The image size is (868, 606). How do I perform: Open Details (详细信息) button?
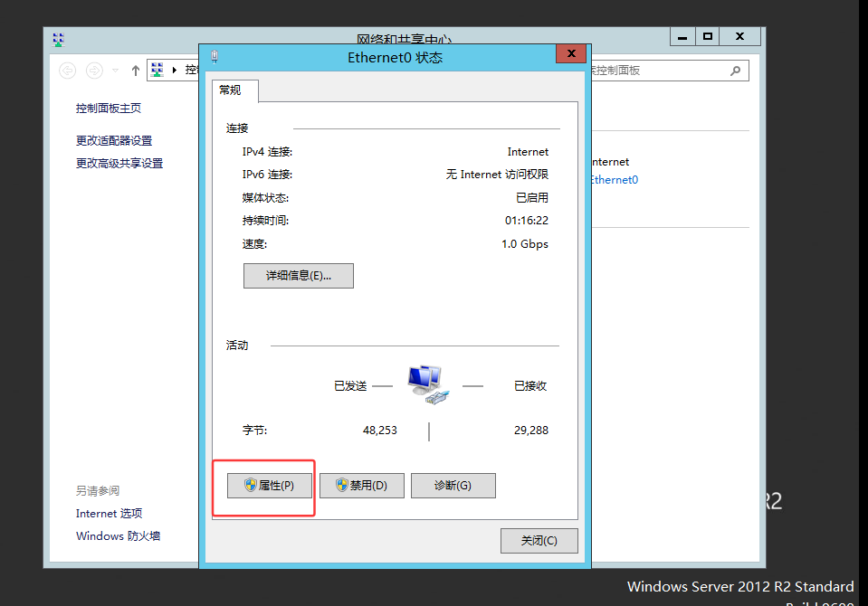click(x=299, y=276)
